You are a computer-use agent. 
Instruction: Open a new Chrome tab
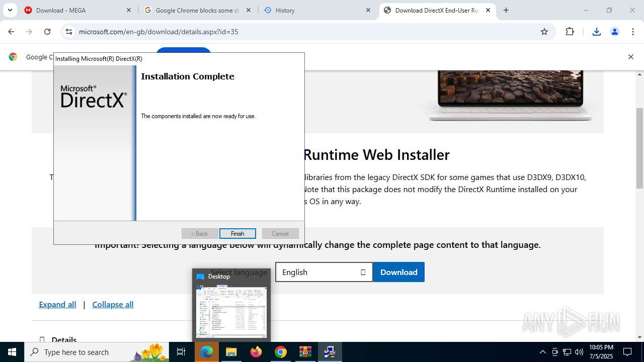pyautogui.click(x=506, y=10)
